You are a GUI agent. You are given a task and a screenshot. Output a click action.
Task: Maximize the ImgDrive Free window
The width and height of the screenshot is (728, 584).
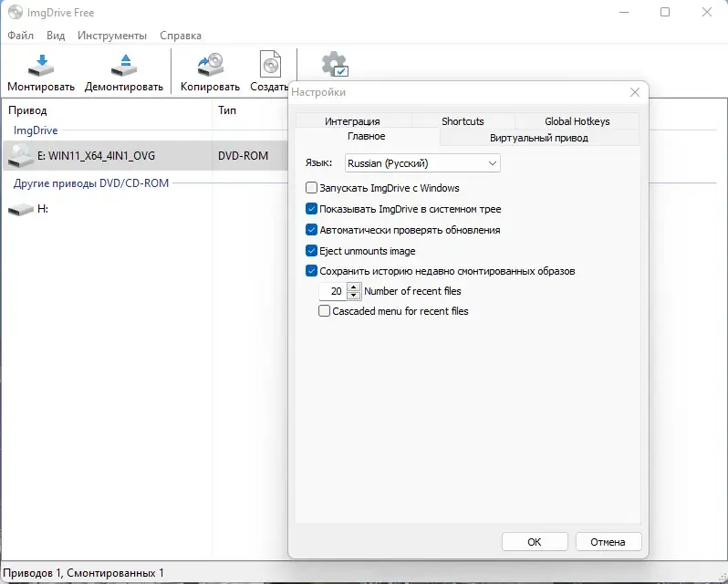(665, 12)
